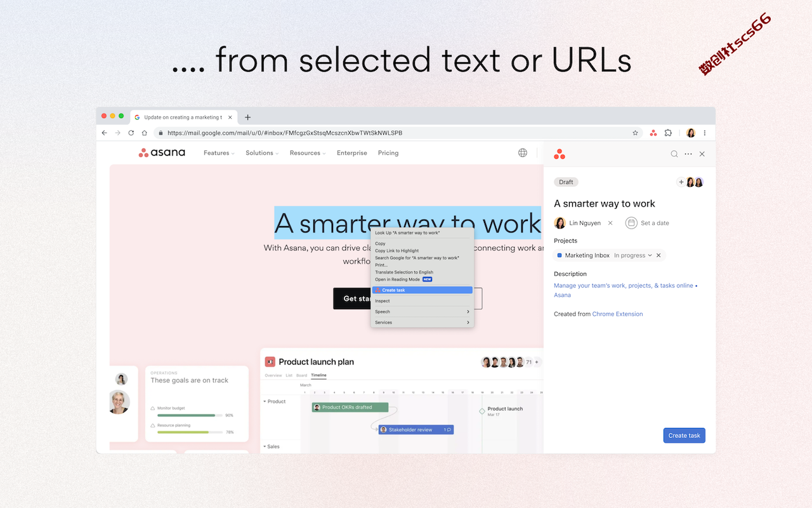Expand the Speech submenu
The height and width of the screenshot is (508, 812).
[x=422, y=312]
